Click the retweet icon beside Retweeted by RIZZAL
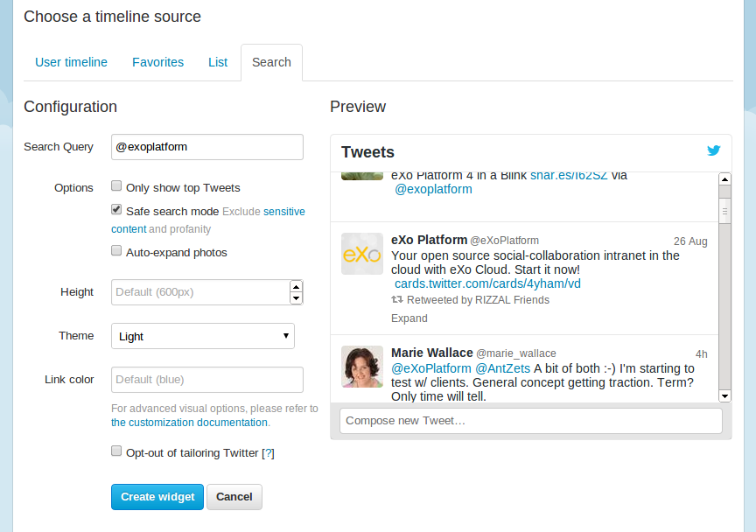This screenshot has height=532, width=756. pos(396,299)
